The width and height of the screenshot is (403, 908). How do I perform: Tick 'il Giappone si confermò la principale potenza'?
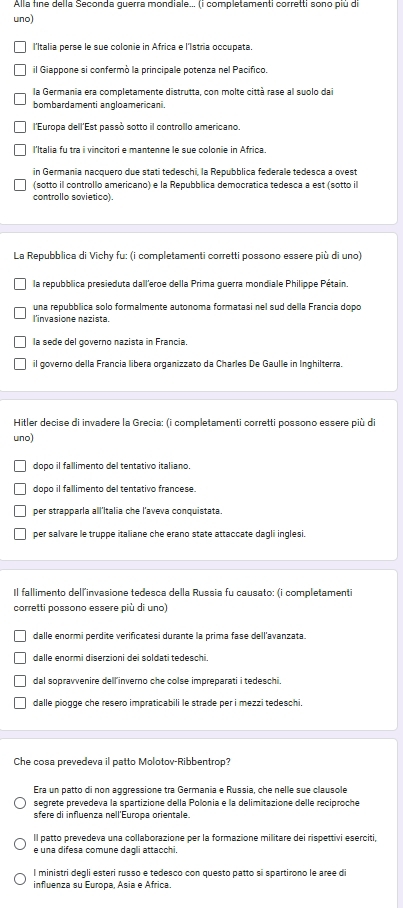tap(20, 70)
